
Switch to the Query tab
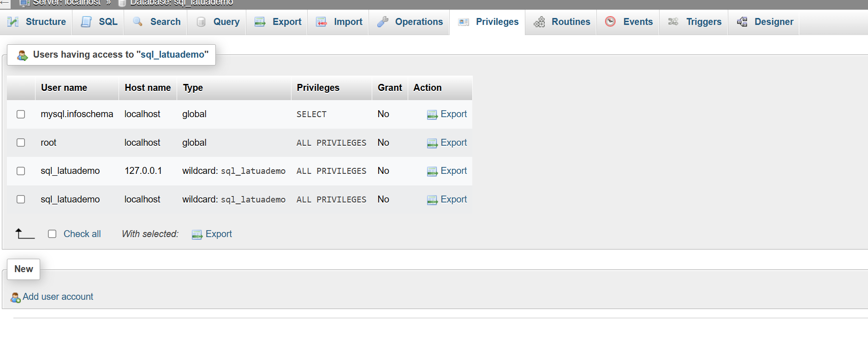[x=218, y=22]
